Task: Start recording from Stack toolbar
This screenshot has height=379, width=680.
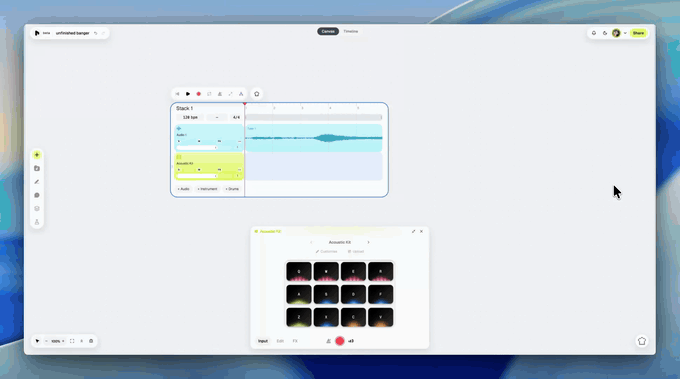Action: point(199,94)
